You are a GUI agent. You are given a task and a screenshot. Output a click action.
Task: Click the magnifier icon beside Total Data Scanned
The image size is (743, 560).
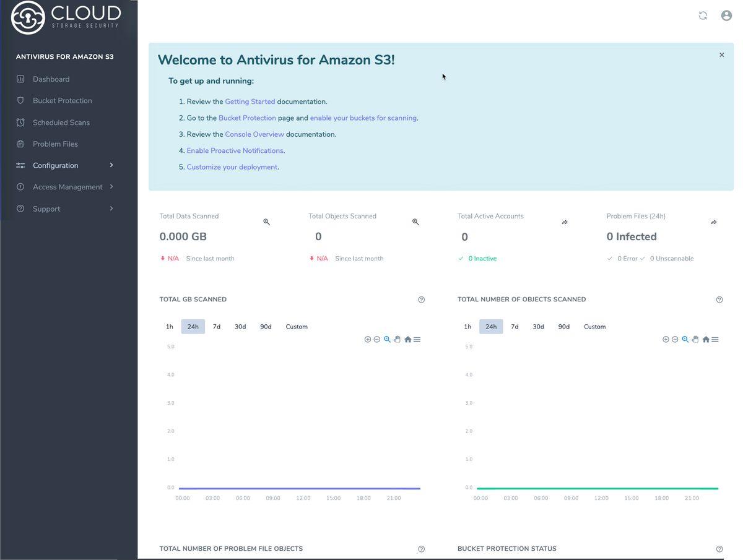[267, 222]
